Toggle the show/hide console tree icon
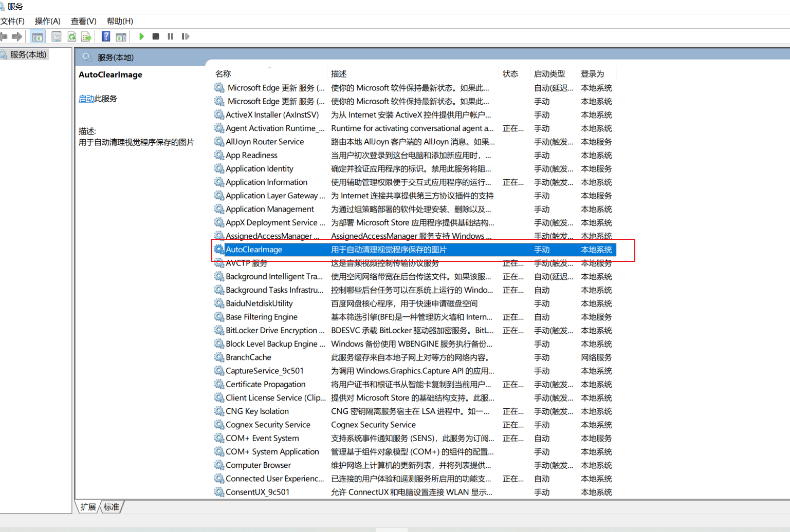This screenshot has height=532, width=790. tap(37, 36)
